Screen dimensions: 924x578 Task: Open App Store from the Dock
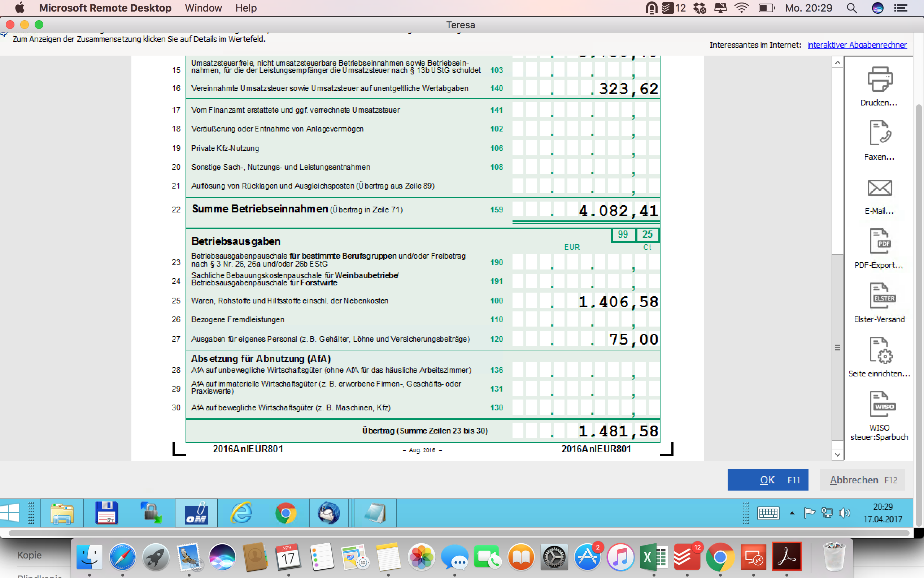[x=587, y=557]
